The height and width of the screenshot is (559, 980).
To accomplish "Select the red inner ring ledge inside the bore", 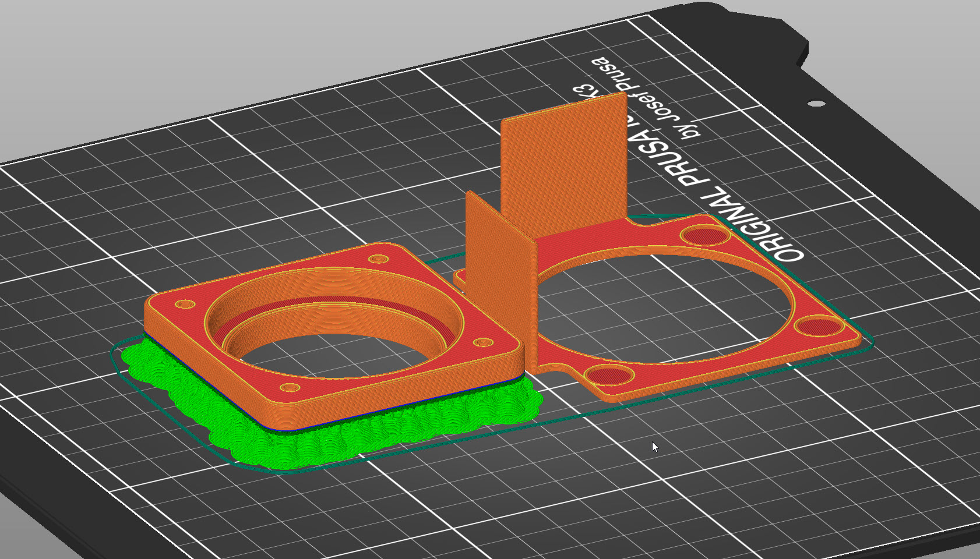I will (x=373, y=304).
